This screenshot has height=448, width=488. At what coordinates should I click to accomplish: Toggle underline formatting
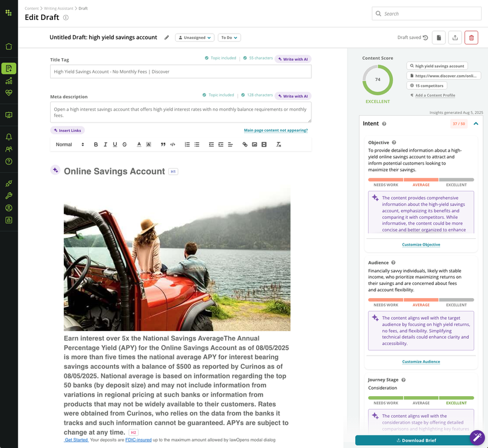point(115,144)
